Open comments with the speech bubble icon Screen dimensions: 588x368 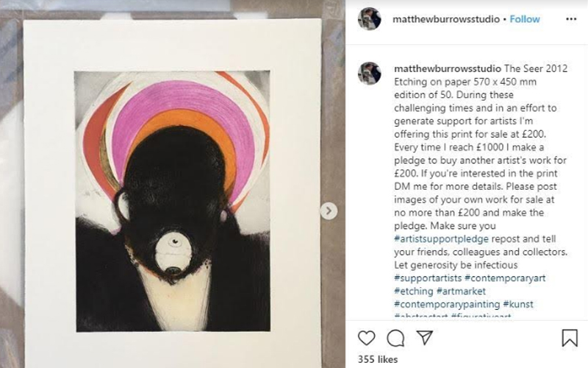pos(395,338)
